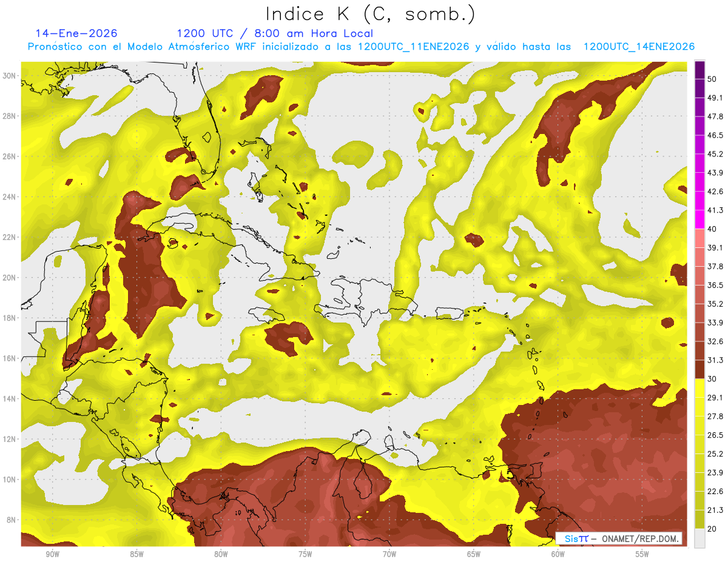Click the '24N' latitude label
The image size is (728, 562).
[10, 197]
